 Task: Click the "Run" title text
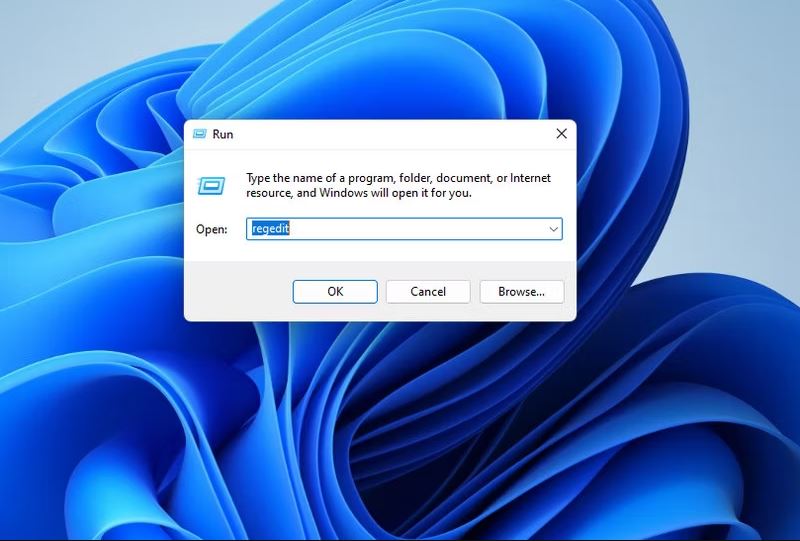pyautogui.click(x=223, y=134)
